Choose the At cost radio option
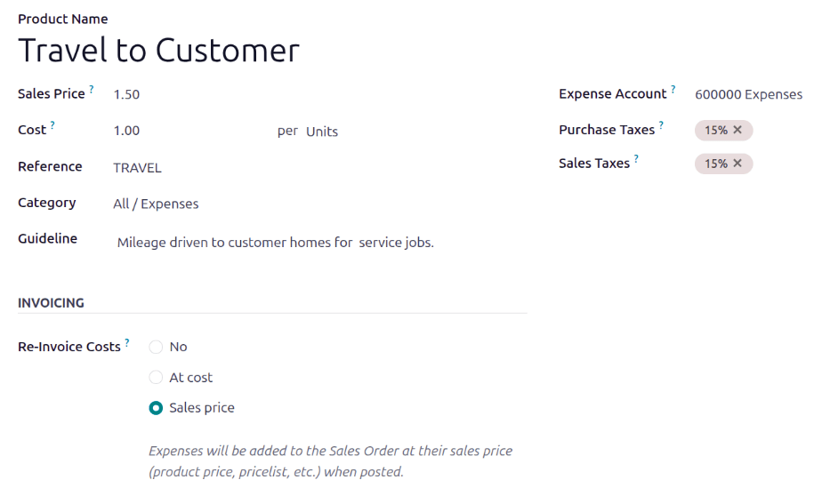This screenshot has height=504, width=830. tap(157, 378)
